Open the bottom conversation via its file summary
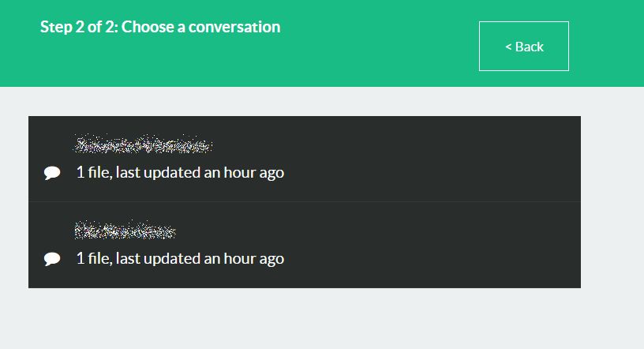 point(180,258)
